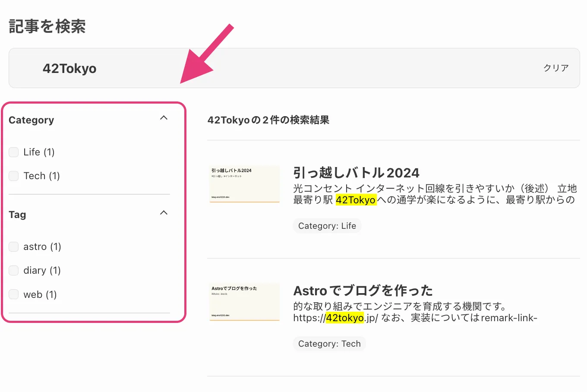The height and width of the screenshot is (392, 587).
Task: Open the Astroでブログを作った article thumbnail
Action: 244,301
